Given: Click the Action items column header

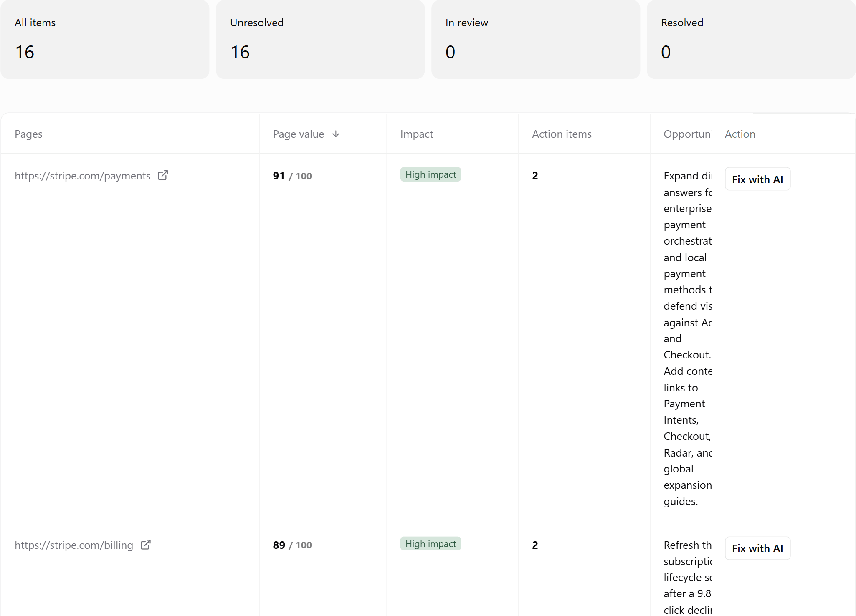Looking at the screenshot, I should (562, 134).
